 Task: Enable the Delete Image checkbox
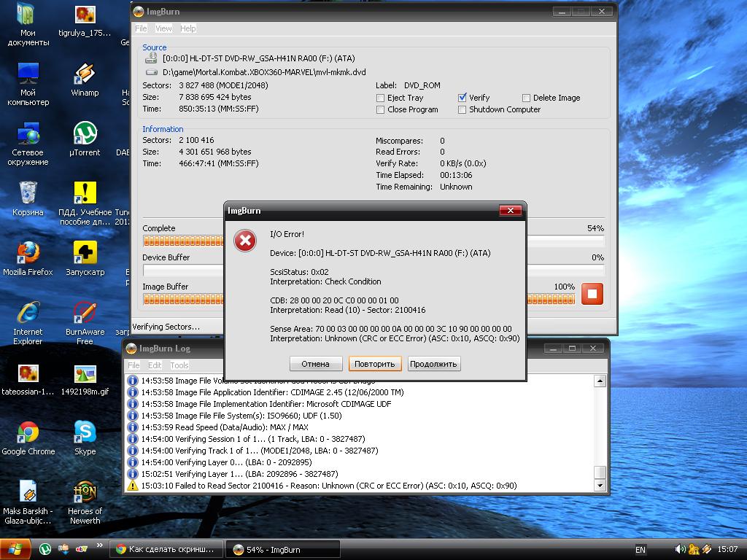pyautogui.click(x=526, y=98)
